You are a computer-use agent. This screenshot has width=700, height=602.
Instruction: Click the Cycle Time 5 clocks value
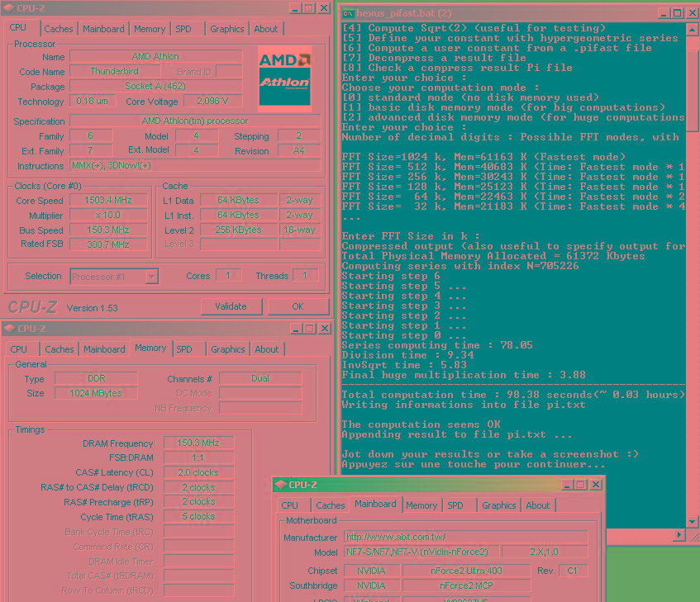click(198, 517)
